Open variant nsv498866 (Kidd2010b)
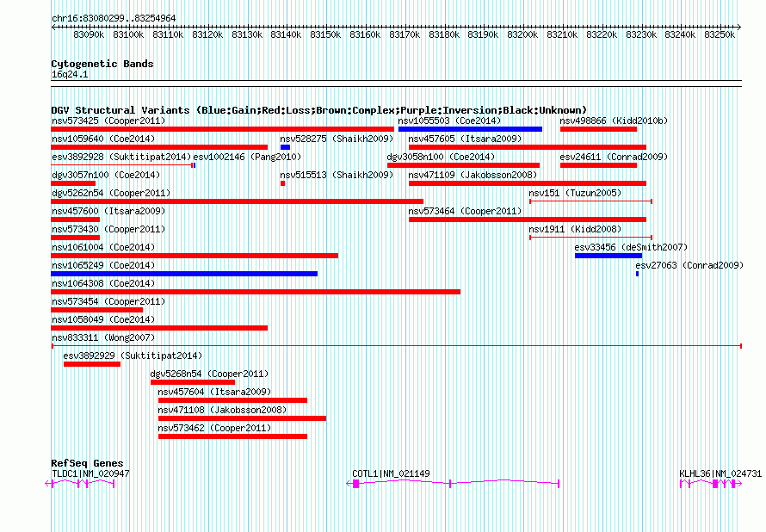 614,121
